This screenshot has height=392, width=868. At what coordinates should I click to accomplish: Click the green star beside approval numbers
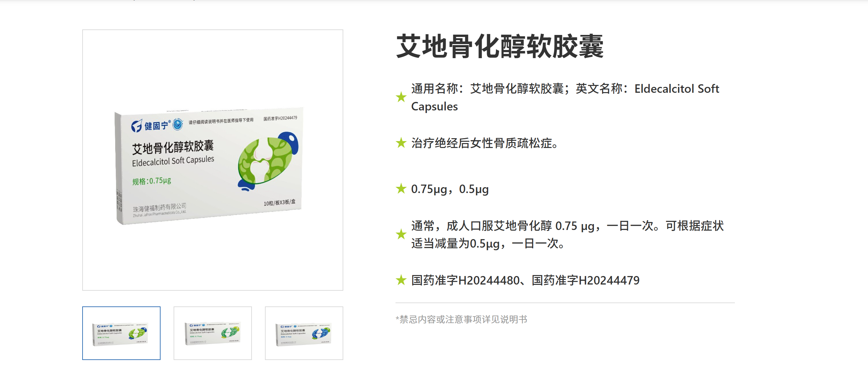pos(401,280)
